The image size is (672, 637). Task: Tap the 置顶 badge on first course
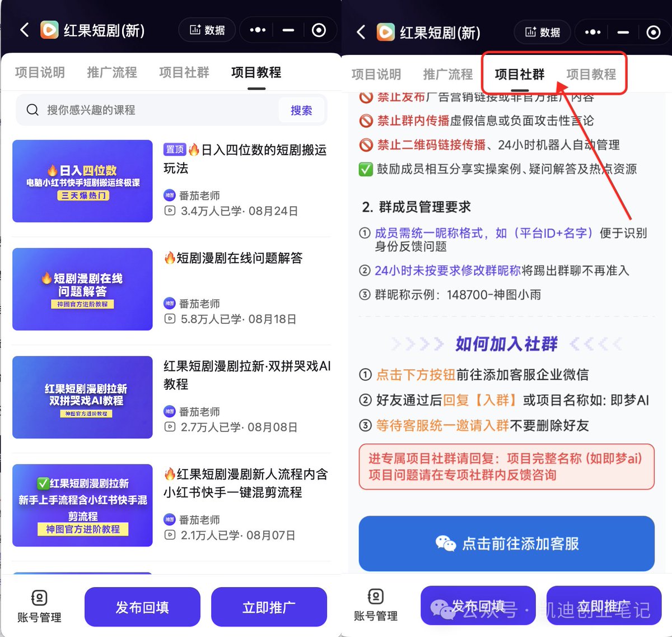point(175,150)
